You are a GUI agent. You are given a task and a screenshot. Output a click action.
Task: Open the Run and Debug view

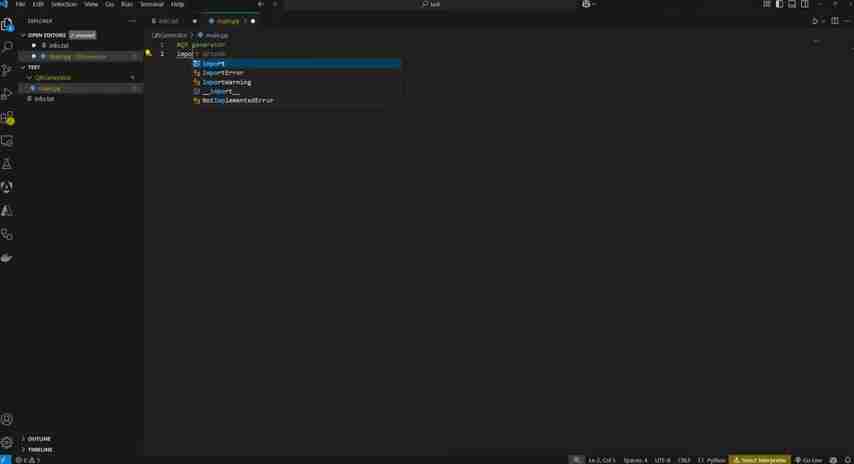[x=7, y=94]
